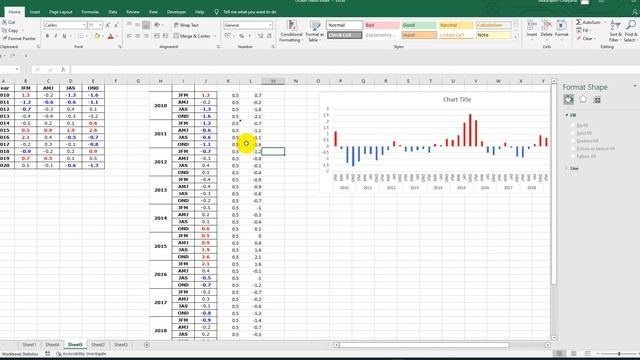
Task: Click the Tell me what you want field
Action: click(x=249, y=12)
